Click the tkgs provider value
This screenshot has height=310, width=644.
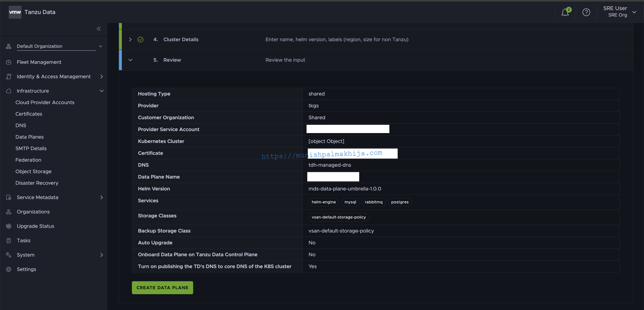pyautogui.click(x=314, y=106)
